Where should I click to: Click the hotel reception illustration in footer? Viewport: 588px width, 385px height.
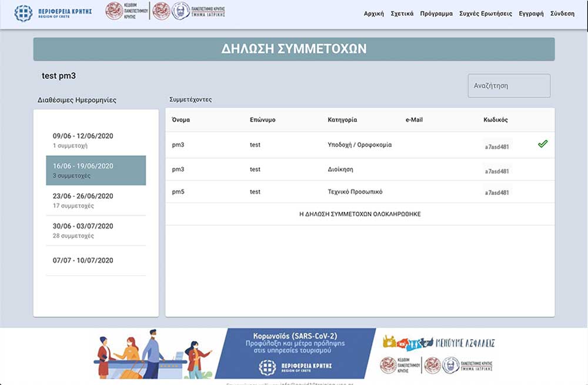coord(153,354)
